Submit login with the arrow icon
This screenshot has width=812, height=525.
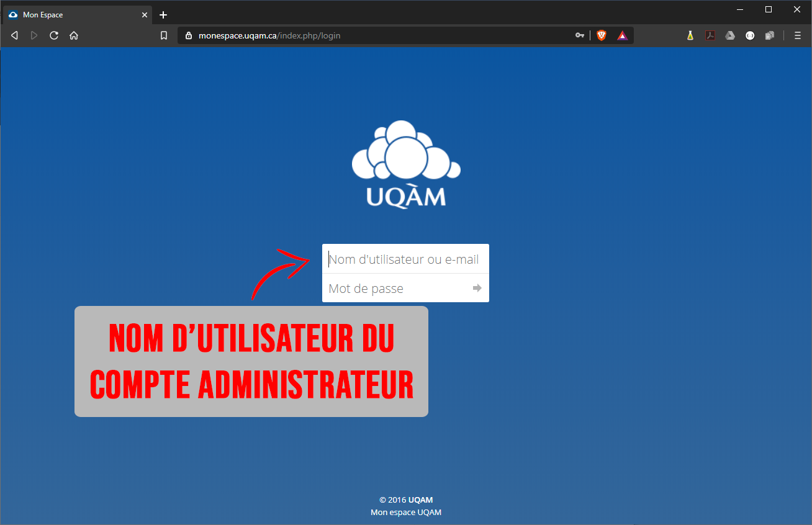pos(477,288)
